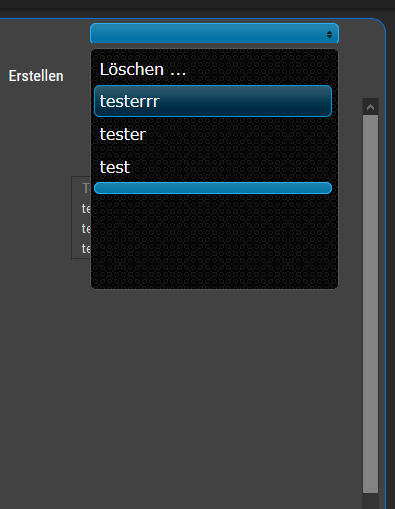
Task: Click the partially hidden 'T' table header
Action: point(86,188)
